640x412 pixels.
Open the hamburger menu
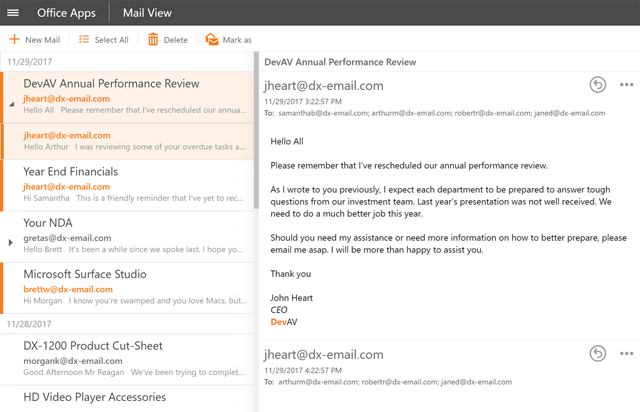pyautogui.click(x=13, y=13)
